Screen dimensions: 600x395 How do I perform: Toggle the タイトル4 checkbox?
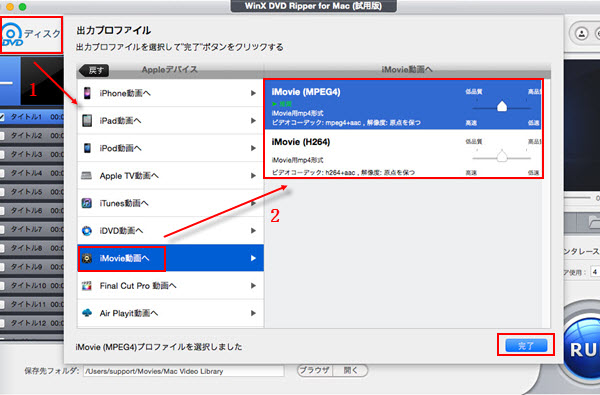(x=2, y=173)
